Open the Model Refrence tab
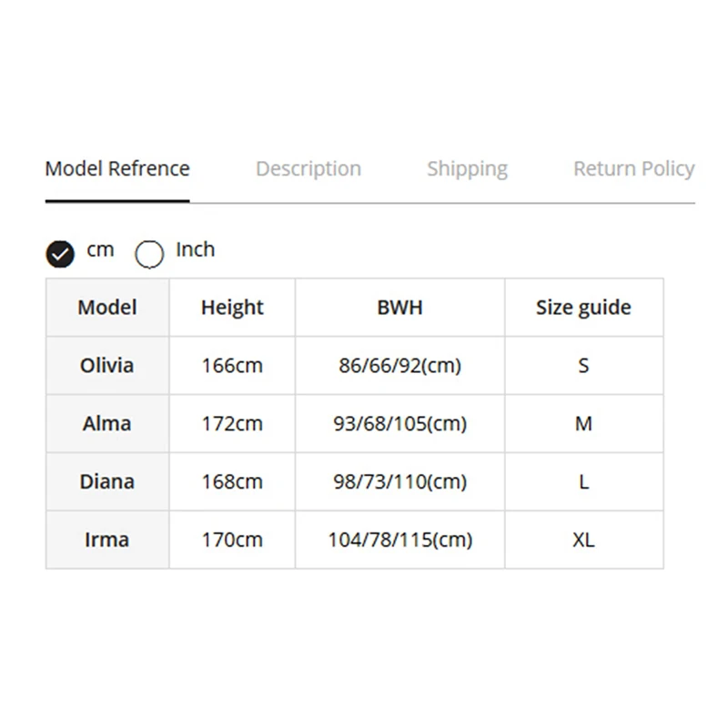728x728 pixels. 117,169
